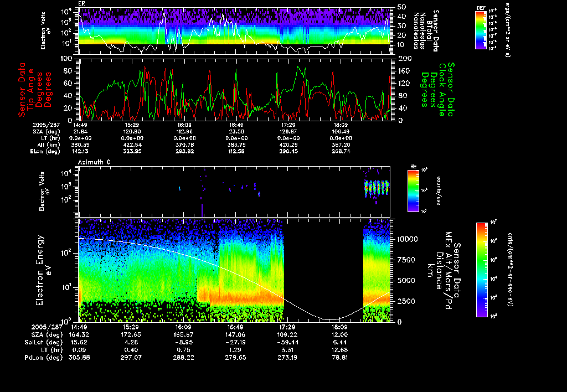Click the 'Alt (km)' row label

(x=49, y=145)
